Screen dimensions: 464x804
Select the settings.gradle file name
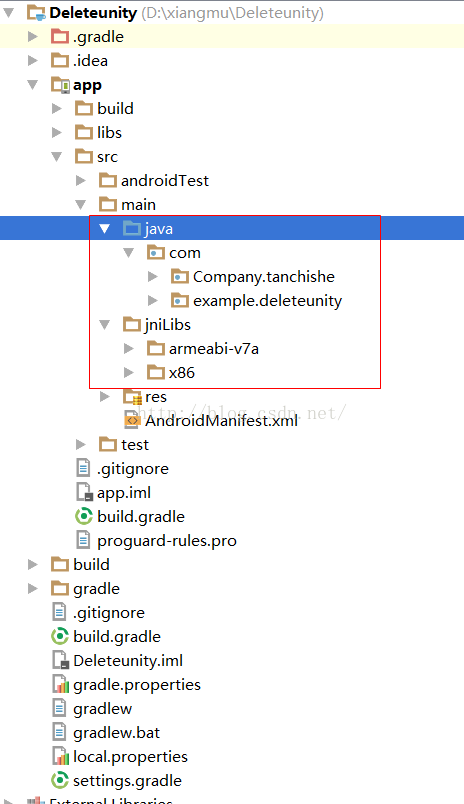pos(127,781)
